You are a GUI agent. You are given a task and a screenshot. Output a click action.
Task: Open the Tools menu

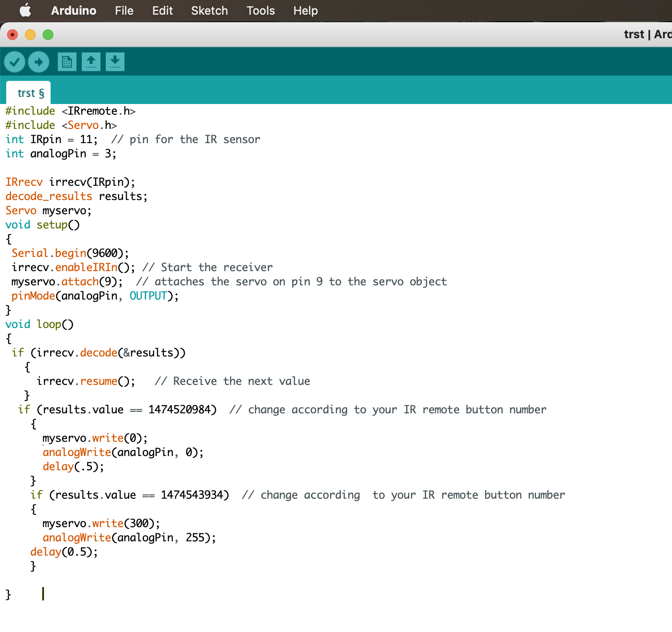pyautogui.click(x=261, y=11)
